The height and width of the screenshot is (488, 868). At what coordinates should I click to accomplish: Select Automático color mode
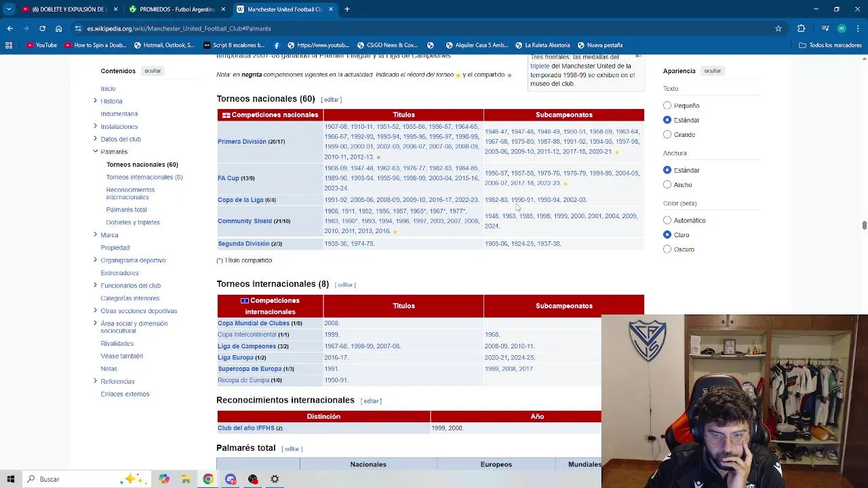click(x=667, y=220)
